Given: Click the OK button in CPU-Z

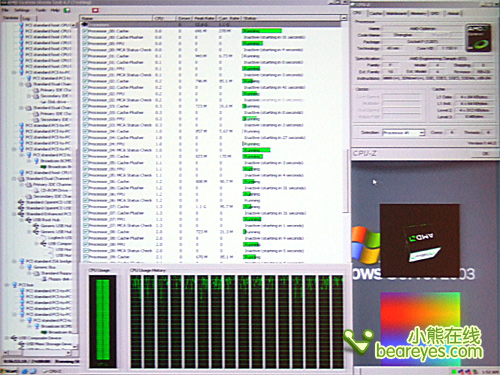Looking at the screenshot, I should coord(485,153).
